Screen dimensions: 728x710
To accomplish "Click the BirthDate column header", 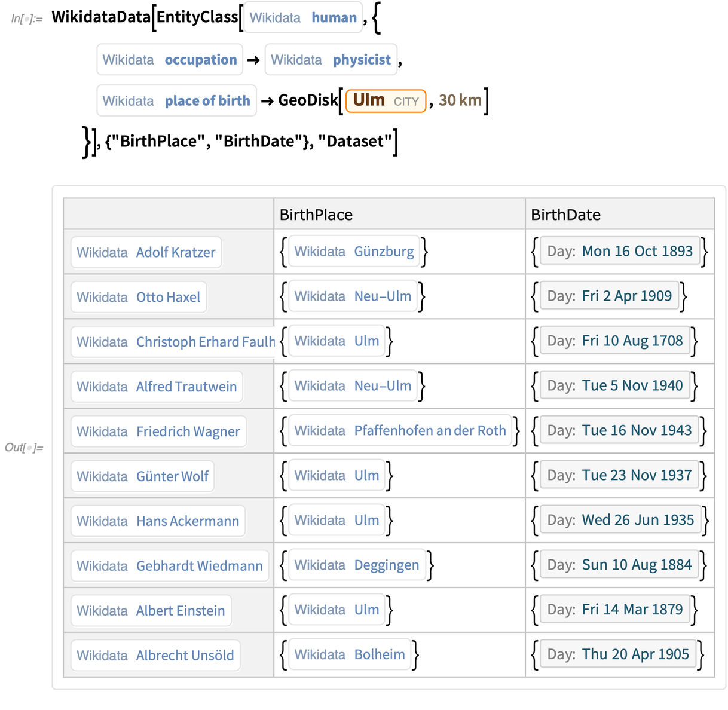I will 565,214.
